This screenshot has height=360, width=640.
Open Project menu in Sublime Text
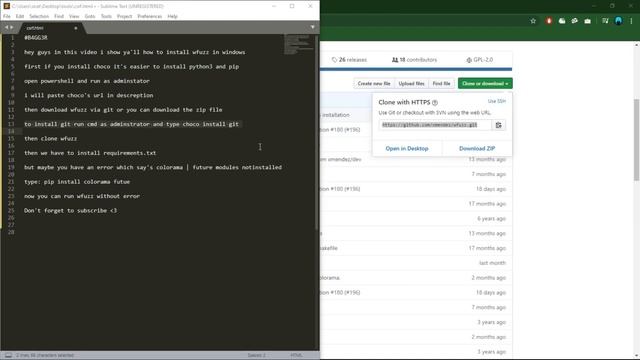pos(124,16)
